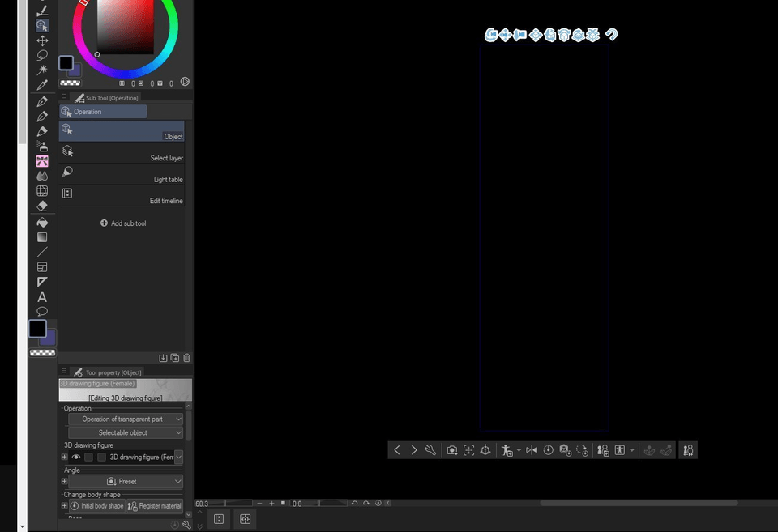Select the Pencil tool
Screen dimensions: 778x532
pos(42,117)
